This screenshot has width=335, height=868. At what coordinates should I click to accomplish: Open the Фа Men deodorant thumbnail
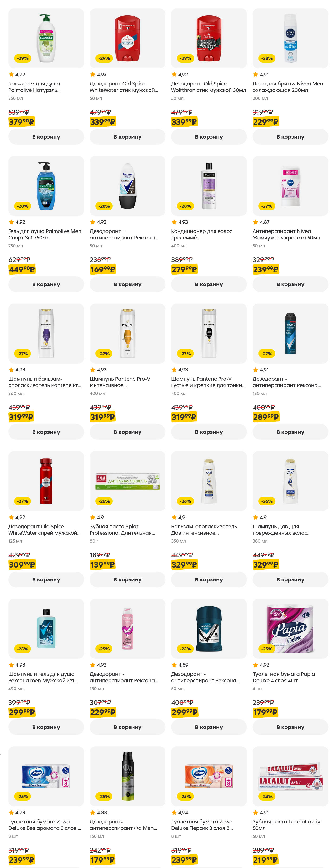click(127, 776)
